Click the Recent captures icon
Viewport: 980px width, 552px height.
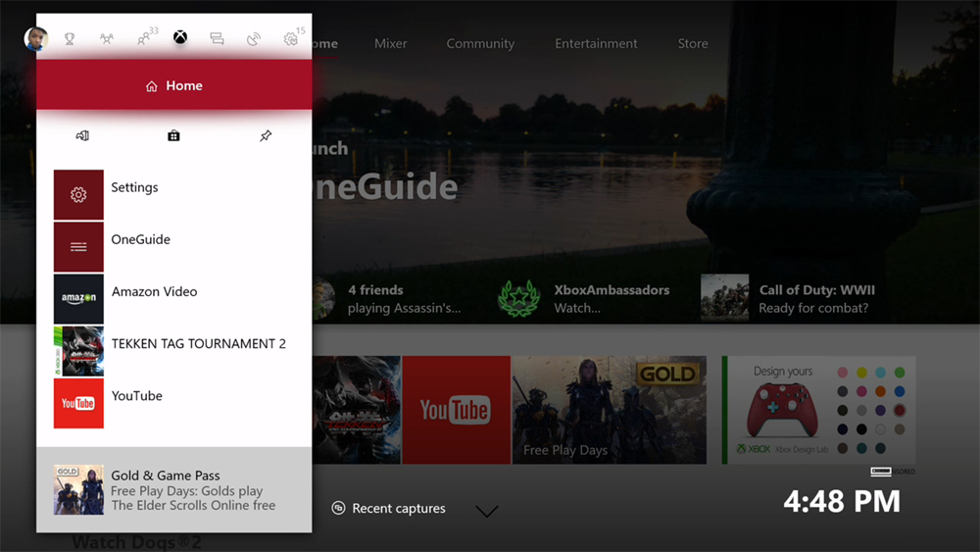tap(338, 508)
